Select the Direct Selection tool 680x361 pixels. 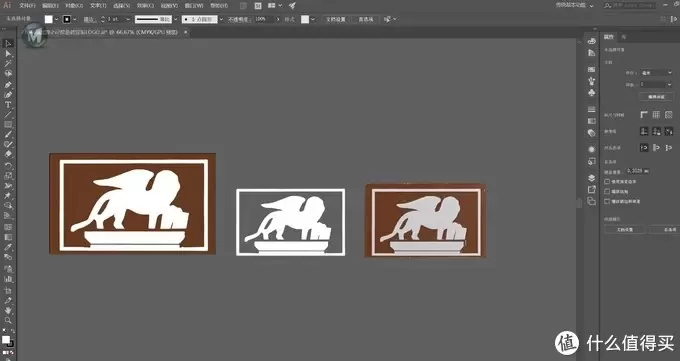point(8,54)
